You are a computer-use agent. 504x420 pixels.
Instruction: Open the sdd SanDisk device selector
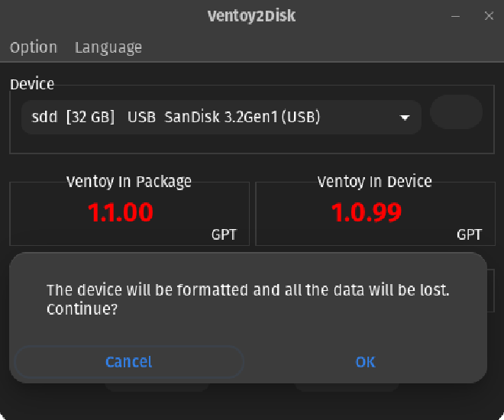(x=221, y=117)
